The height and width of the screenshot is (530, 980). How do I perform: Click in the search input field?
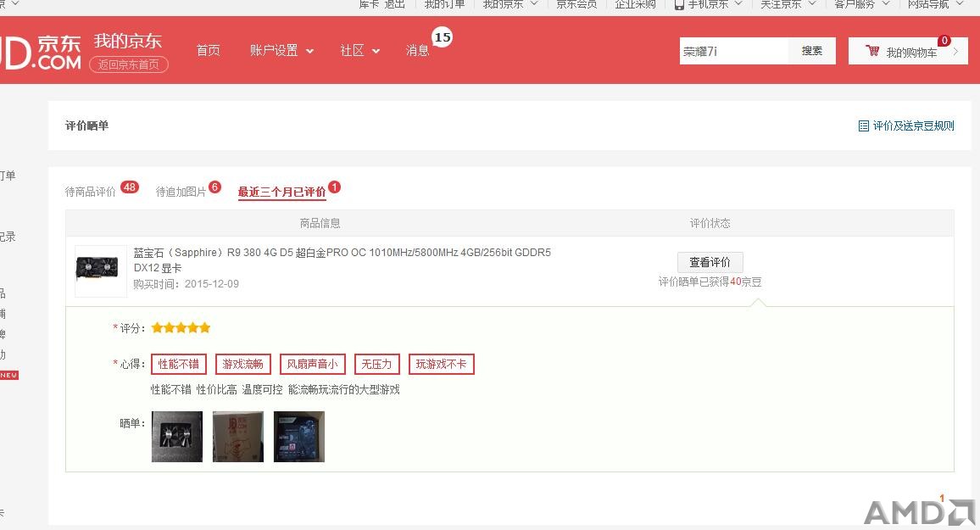tap(734, 51)
